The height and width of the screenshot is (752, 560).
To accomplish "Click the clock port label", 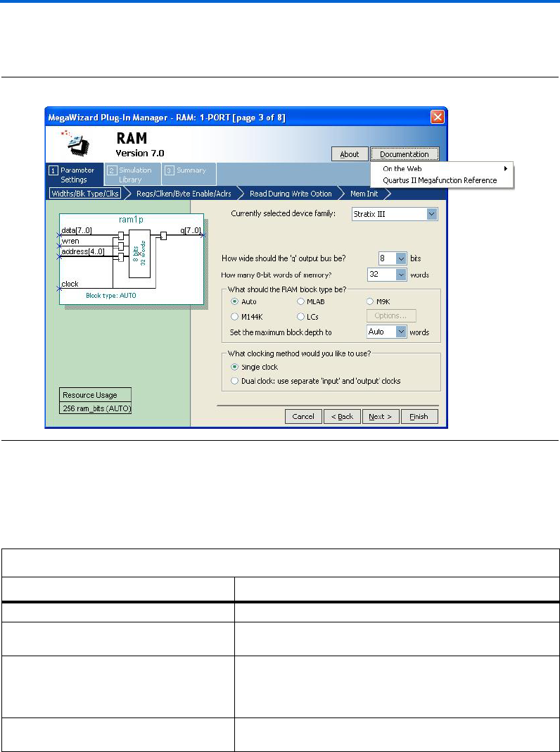I will pos(70,284).
